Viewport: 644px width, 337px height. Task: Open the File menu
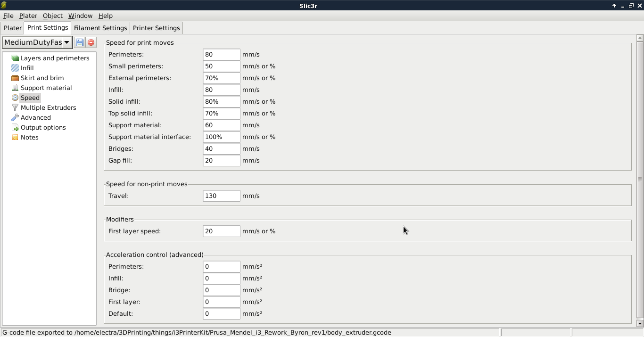pos(8,16)
